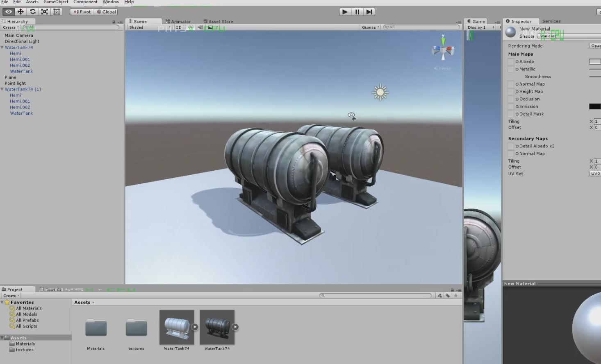The width and height of the screenshot is (601, 364).
Task: Select the Hand view tool
Action: pos(8,12)
